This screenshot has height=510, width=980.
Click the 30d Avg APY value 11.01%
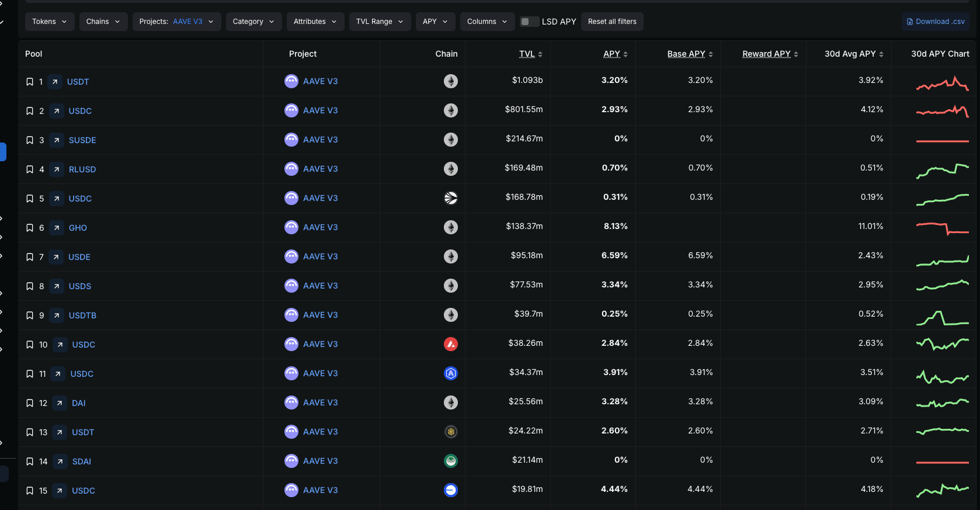point(870,226)
